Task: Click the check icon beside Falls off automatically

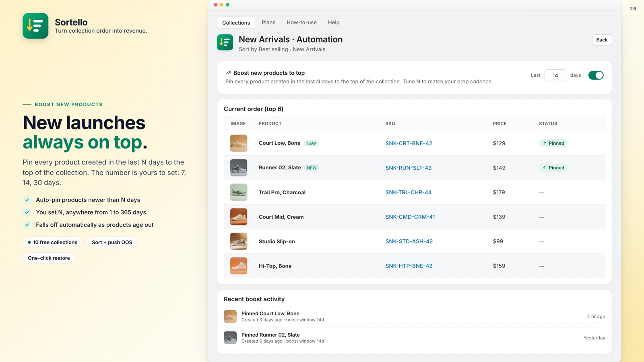Action: [27, 225]
